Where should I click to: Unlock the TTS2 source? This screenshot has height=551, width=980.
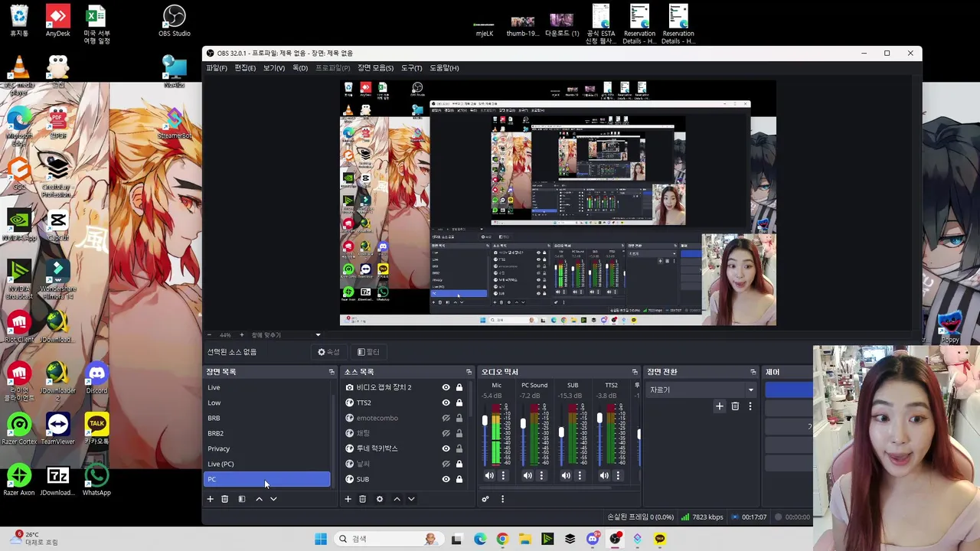(x=459, y=403)
